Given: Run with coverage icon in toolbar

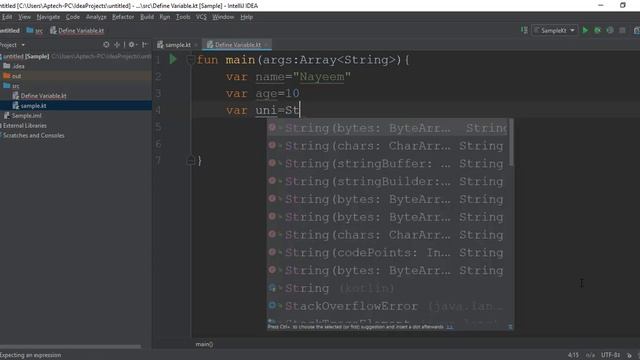Looking at the screenshot, I should click(610, 30).
